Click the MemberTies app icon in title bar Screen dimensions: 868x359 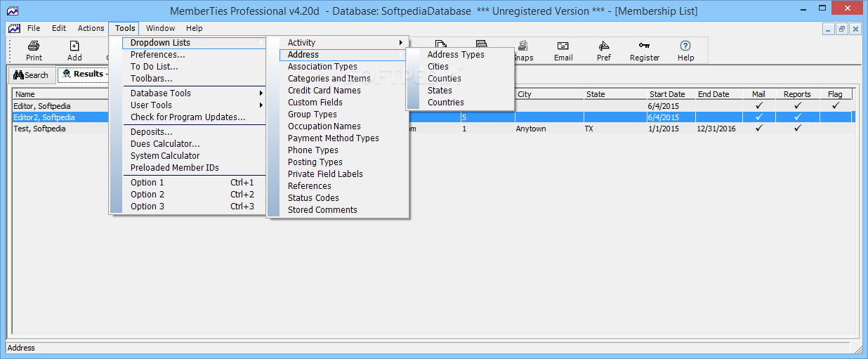[11, 11]
